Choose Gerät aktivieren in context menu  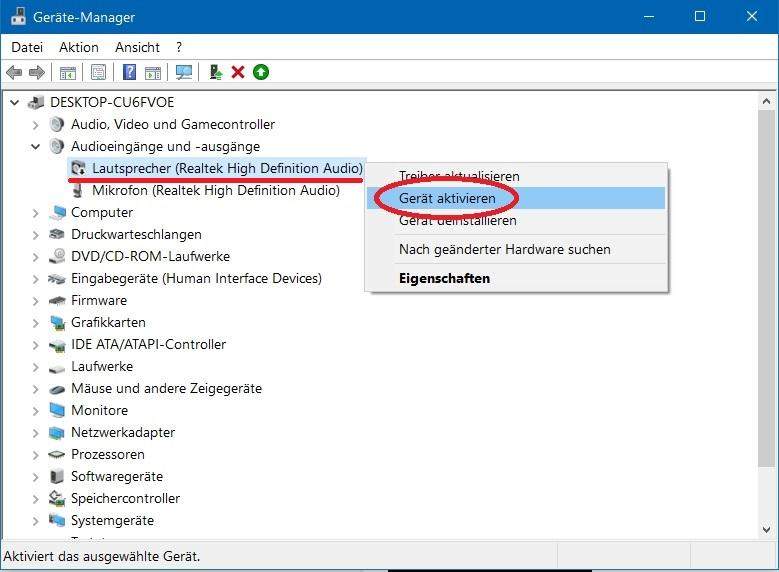(x=516, y=198)
